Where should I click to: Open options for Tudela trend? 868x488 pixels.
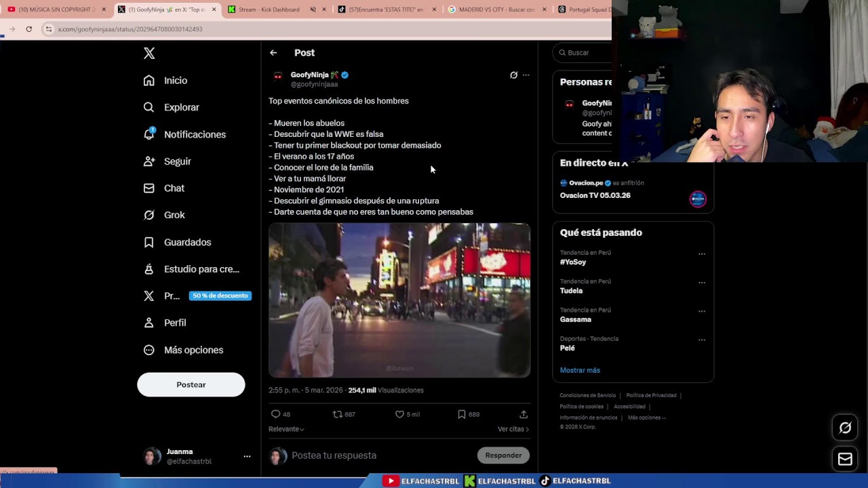[x=702, y=283]
